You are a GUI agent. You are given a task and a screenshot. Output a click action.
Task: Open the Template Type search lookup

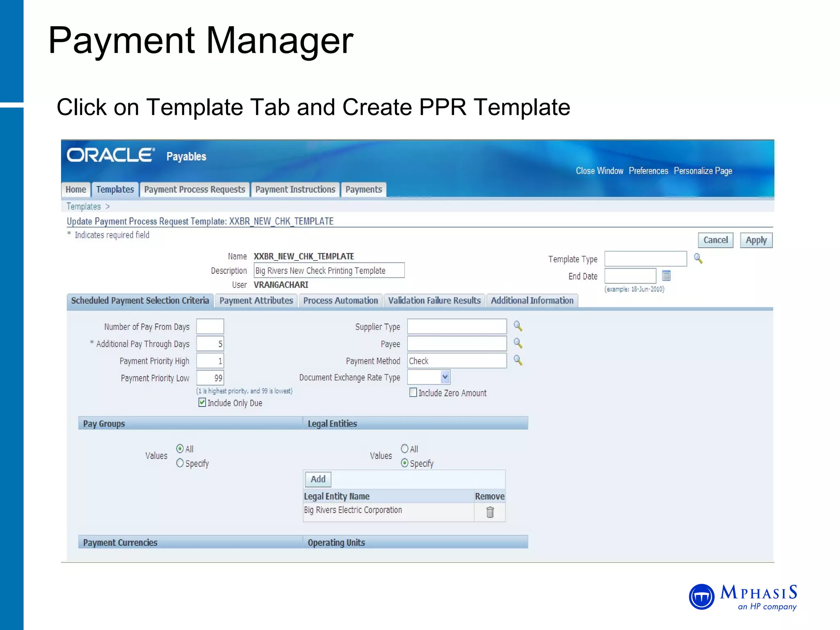(x=698, y=258)
